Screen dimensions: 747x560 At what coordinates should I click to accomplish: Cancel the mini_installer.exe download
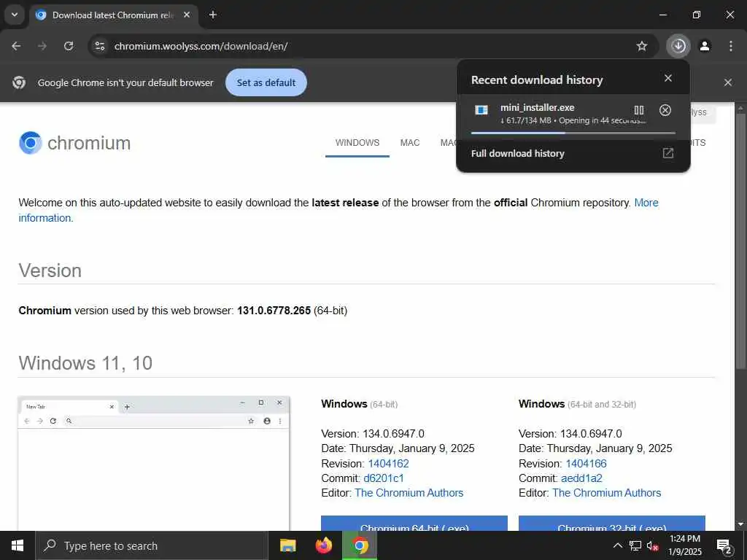tap(665, 111)
